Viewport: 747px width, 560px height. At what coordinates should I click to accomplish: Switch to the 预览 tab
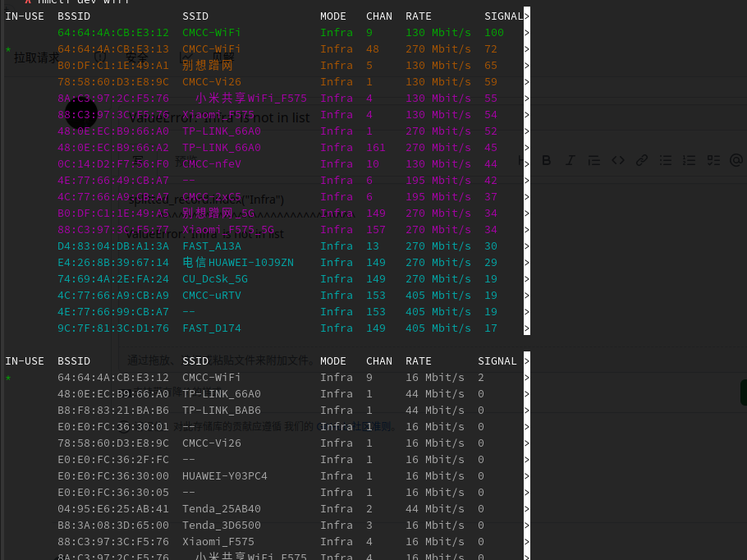pyautogui.click(x=186, y=161)
